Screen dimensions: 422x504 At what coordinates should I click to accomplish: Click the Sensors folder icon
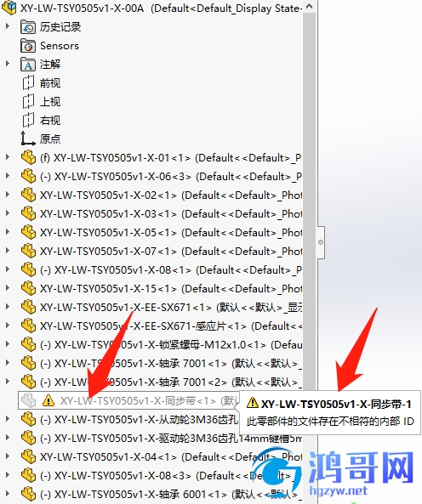28,46
